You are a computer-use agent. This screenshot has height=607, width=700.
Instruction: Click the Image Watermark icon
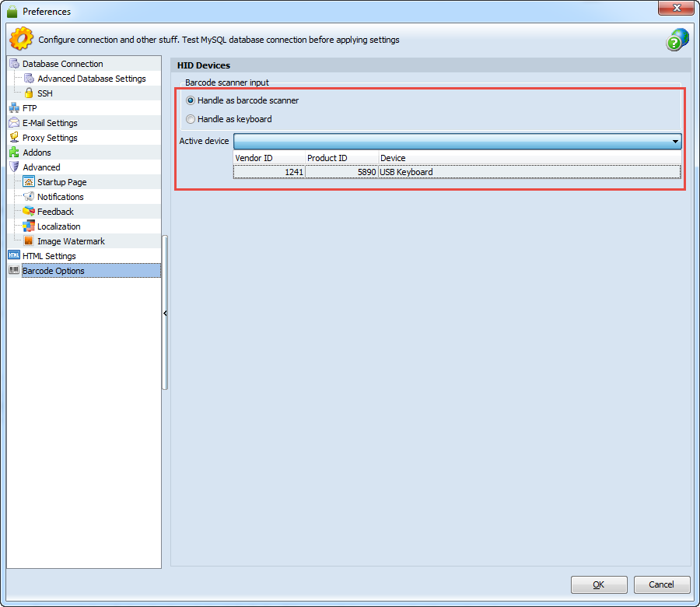29,240
